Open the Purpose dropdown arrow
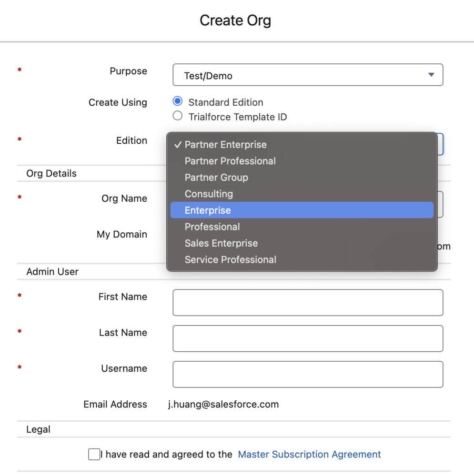Screen dimensions: 474x476 point(431,75)
